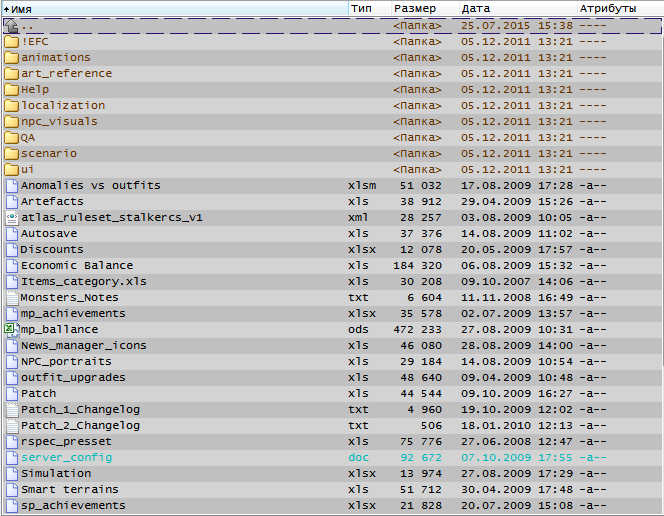Select the npc_visuals folder icon

[12, 122]
